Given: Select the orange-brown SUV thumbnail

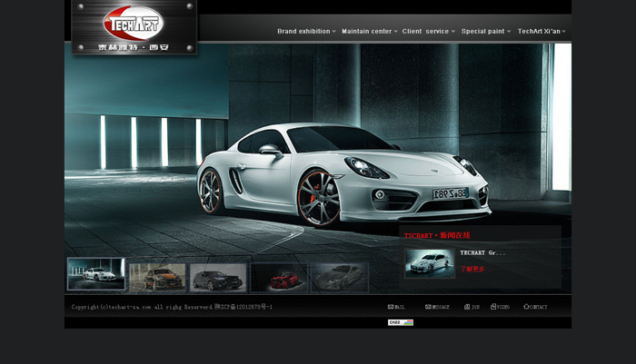Looking at the screenshot, I should pos(157,278).
